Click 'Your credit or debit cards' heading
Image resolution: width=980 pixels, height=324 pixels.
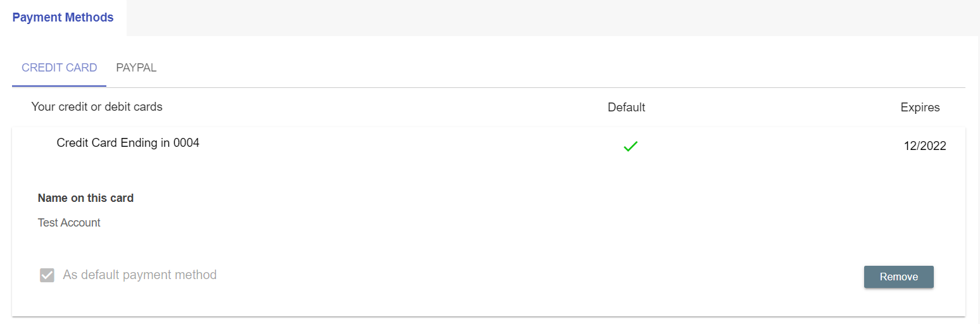coord(97,107)
